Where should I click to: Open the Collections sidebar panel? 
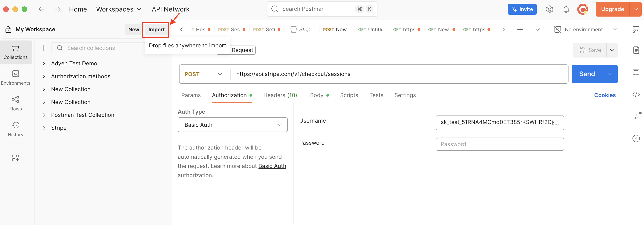point(16,52)
